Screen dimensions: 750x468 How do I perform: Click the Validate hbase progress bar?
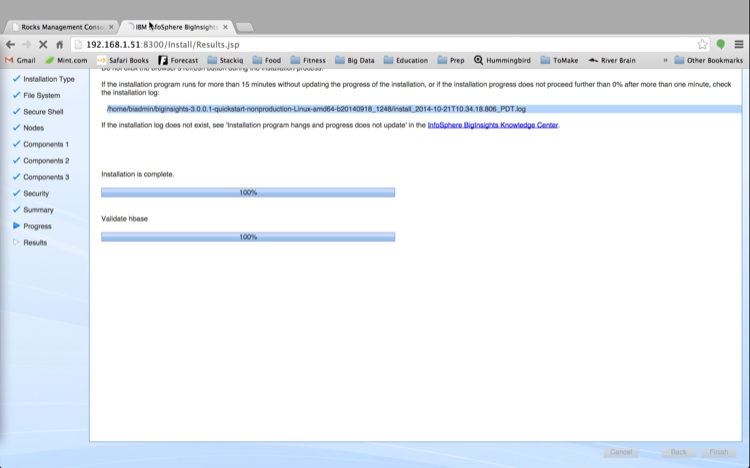tap(248, 237)
